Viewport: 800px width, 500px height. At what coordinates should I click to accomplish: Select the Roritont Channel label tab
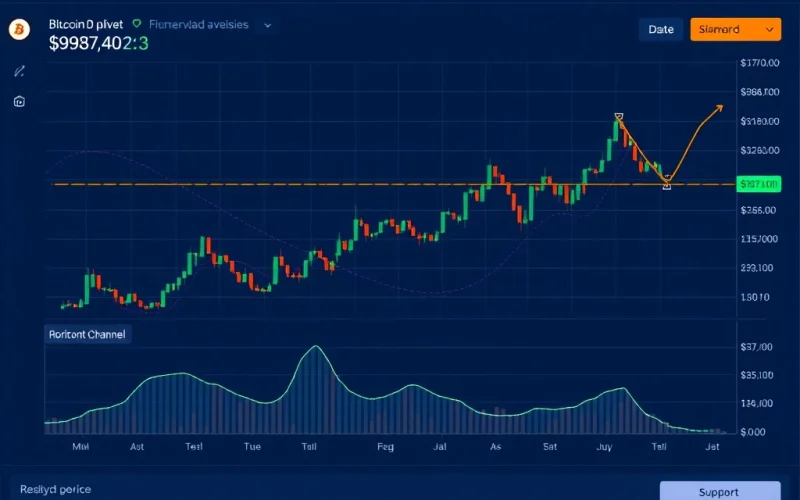point(87,335)
